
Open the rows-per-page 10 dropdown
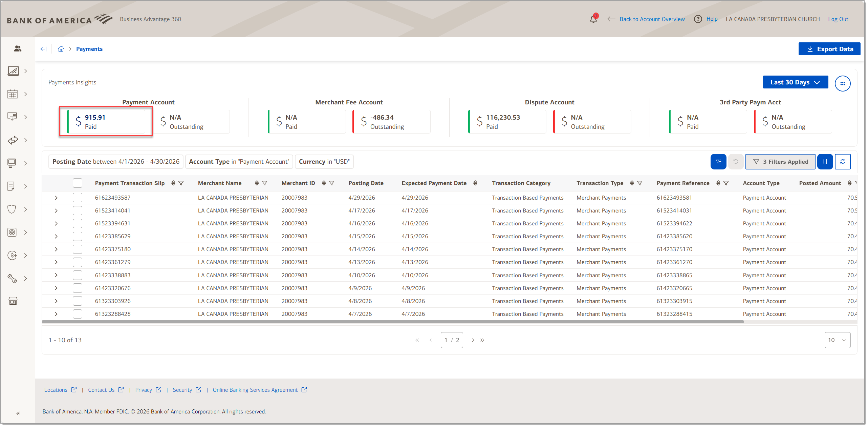(x=837, y=340)
